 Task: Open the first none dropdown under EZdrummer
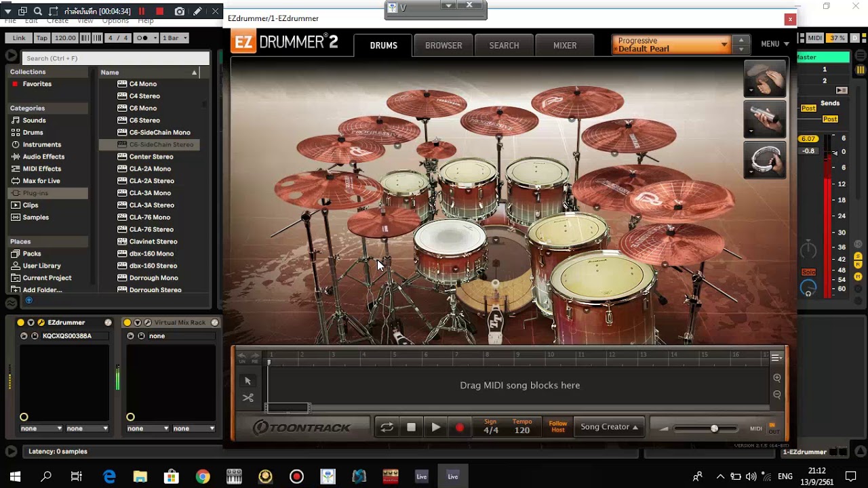[41, 428]
